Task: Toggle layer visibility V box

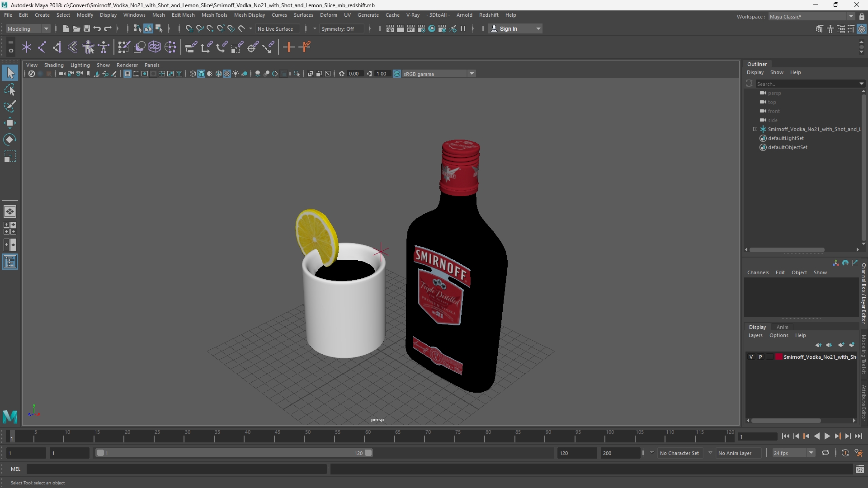Action: click(x=751, y=357)
